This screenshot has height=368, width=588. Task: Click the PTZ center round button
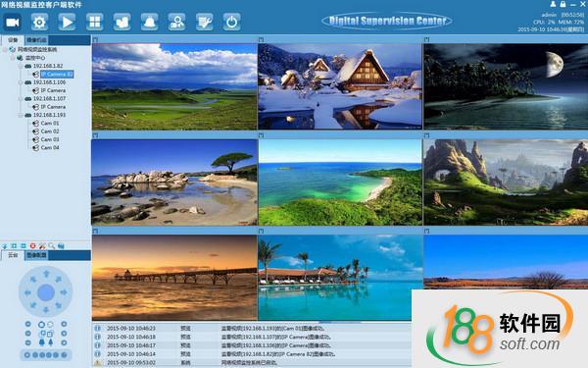pyautogui.click(x=46, y=292)
